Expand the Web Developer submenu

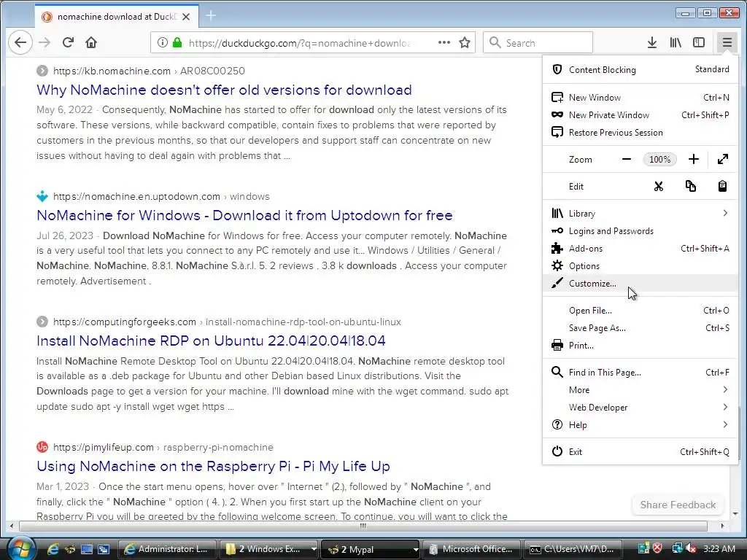pos(640,407)
